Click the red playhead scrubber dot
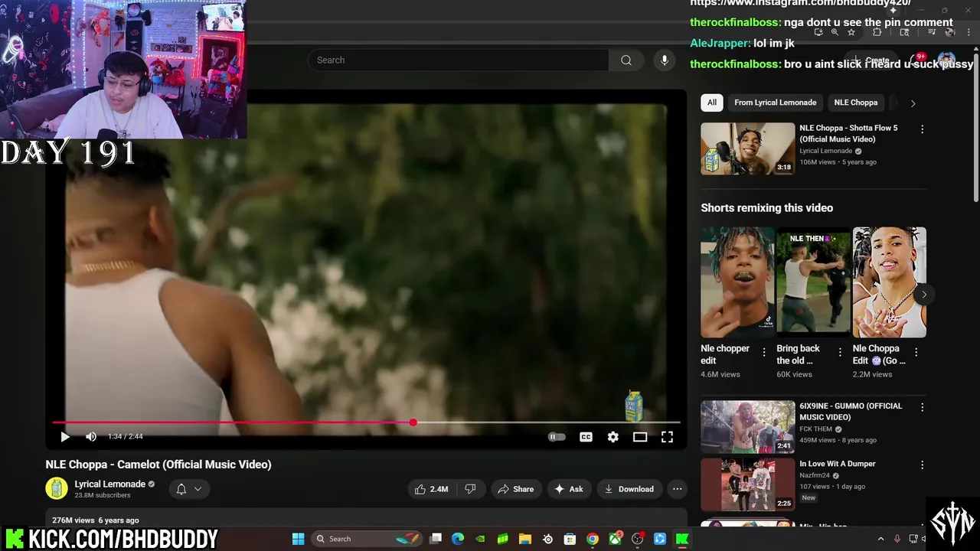 coord(413,422)
